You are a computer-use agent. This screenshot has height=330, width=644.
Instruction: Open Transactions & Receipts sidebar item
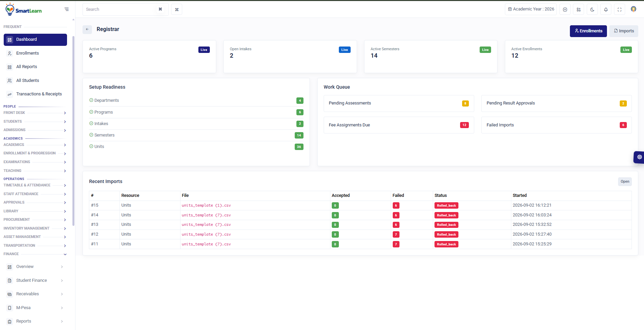(35, 94)
